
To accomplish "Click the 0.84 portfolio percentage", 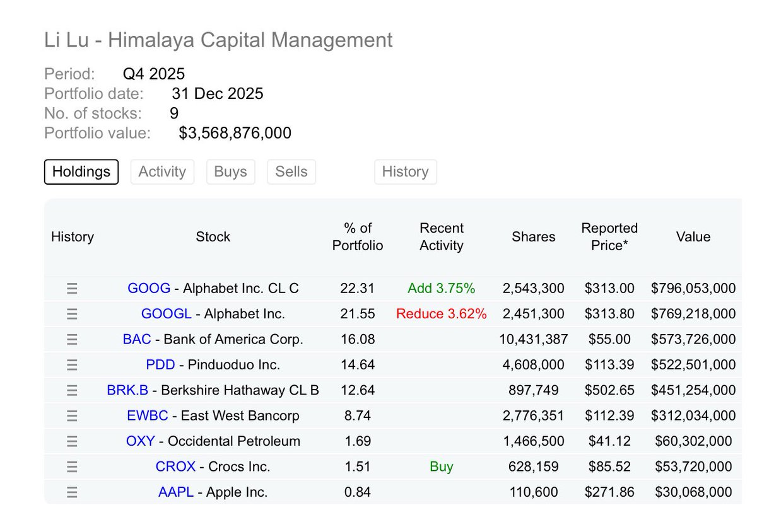I will click(x=358, y=492).
